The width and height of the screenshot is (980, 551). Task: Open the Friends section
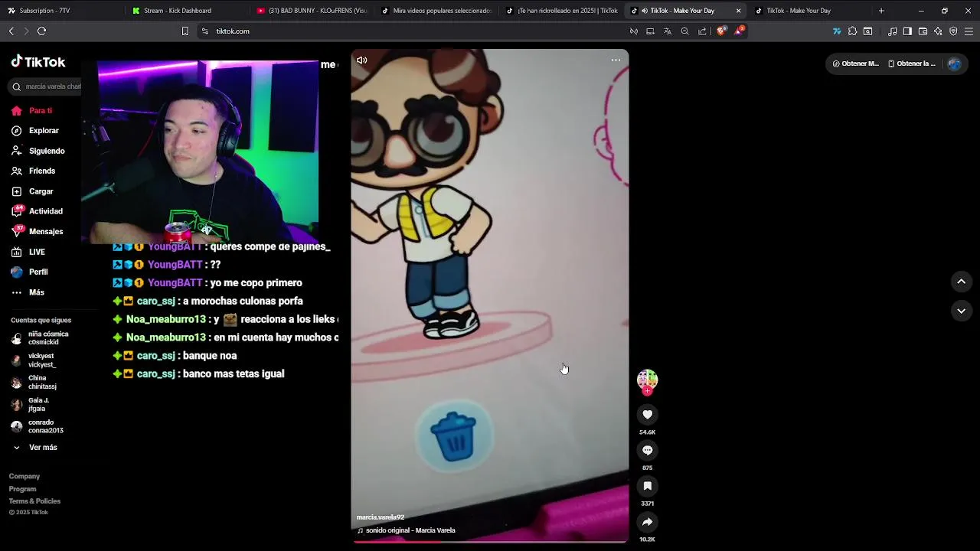[34, 171]
